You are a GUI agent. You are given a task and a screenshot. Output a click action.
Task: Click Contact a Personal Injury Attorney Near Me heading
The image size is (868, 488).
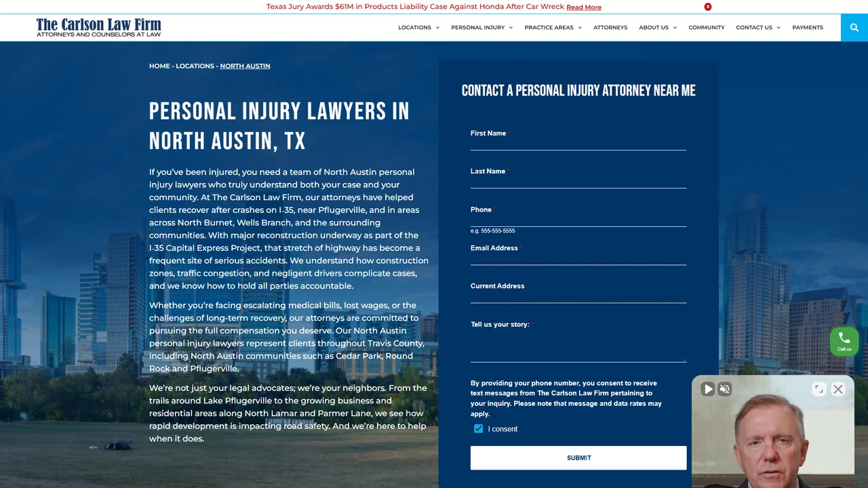coord(578,91)
